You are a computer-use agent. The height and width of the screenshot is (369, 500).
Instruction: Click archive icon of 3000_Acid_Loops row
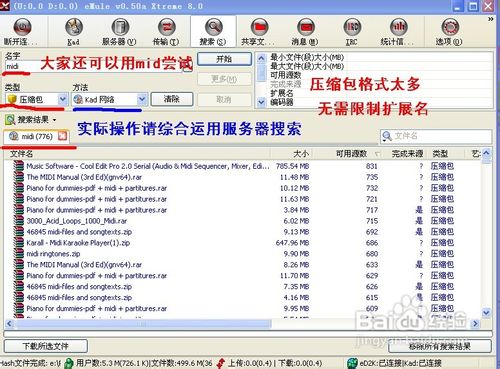coord(18,221)
